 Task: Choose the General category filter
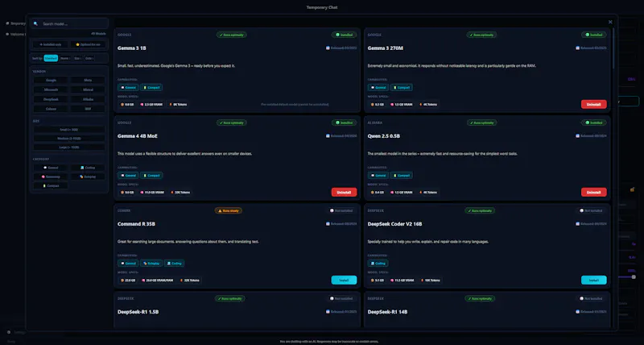pyautogui.click(x=51, y=168)
